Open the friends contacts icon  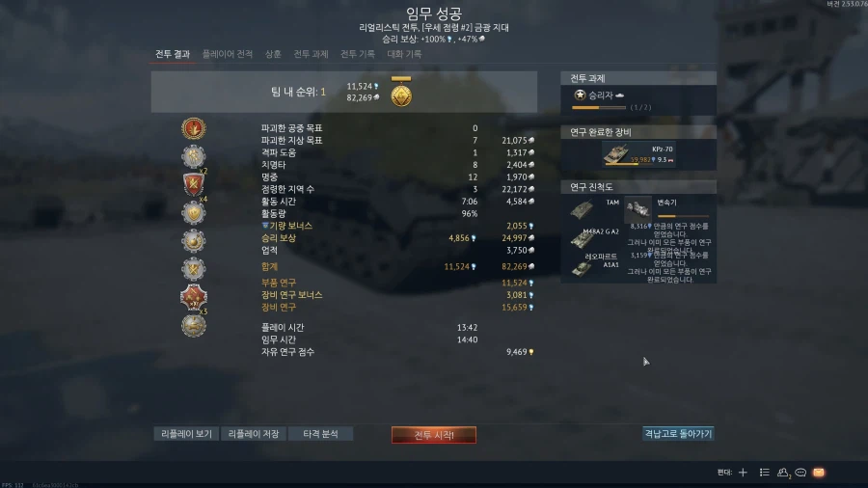point(783,473)
